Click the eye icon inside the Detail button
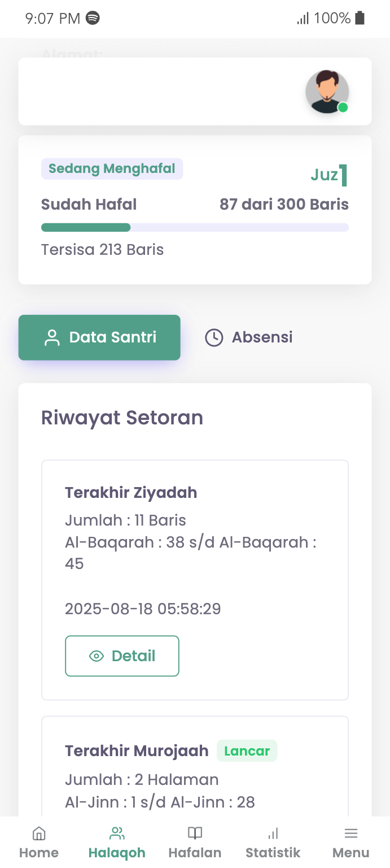The image size is (390, 868). tap(96, 656)
